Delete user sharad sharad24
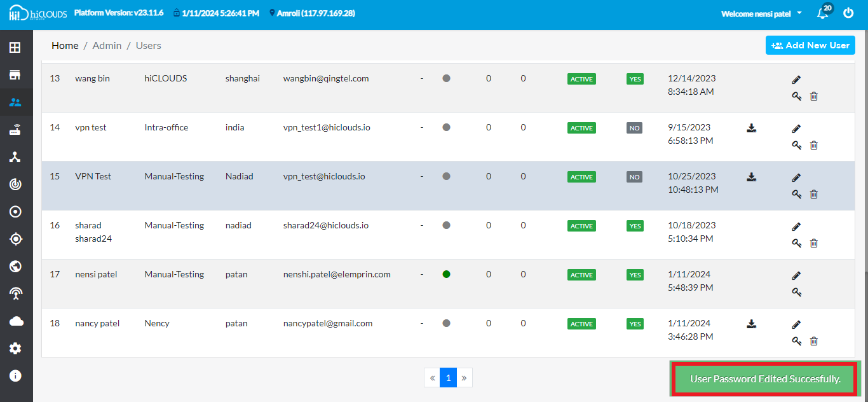868x402 pixels. (814, 243)
